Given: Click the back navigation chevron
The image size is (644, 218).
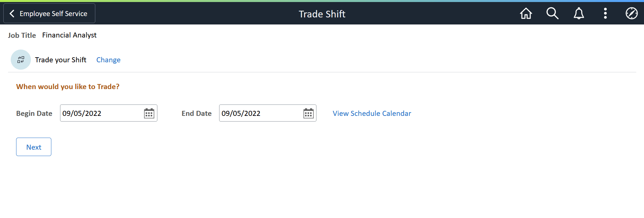Looking at the screenshot, I should tap(12, 13).
